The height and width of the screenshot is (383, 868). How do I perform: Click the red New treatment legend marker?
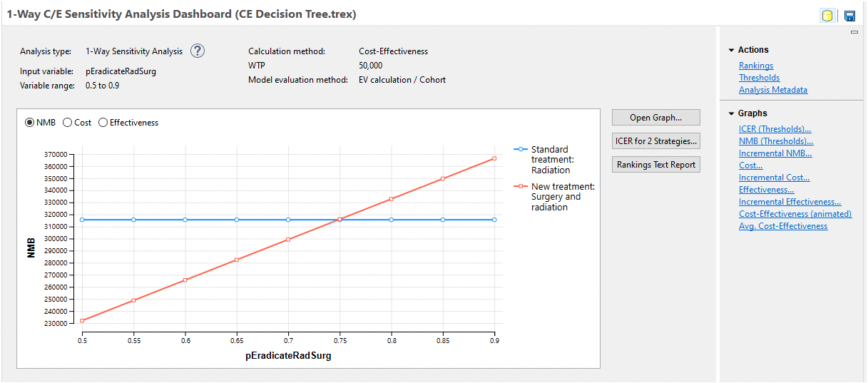click(x=521, y=186)
